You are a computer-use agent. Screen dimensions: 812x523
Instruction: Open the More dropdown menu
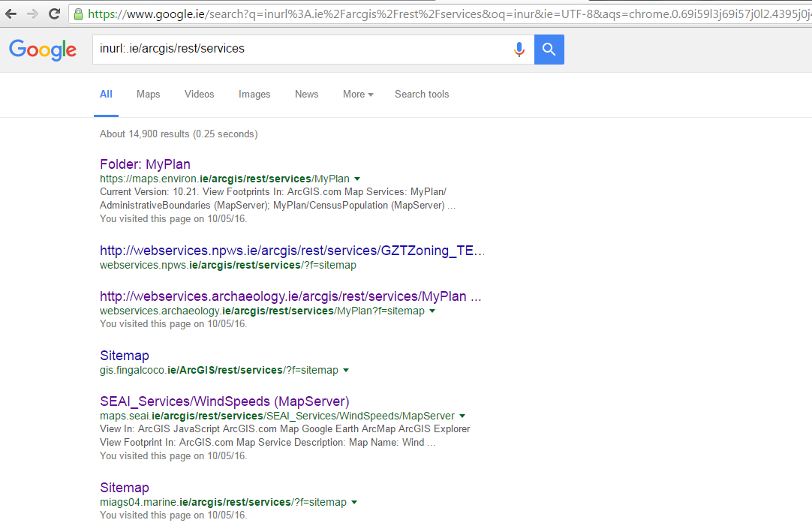pyautogui.click(x=358, y=95)
